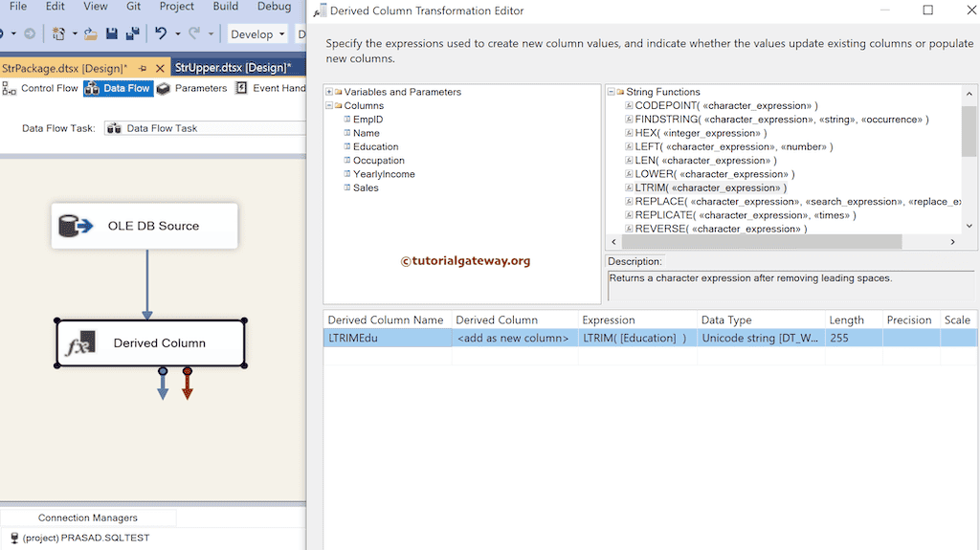Screen dimensions: 980x550
Task: Open the File menu
Action: coord(18,7)
